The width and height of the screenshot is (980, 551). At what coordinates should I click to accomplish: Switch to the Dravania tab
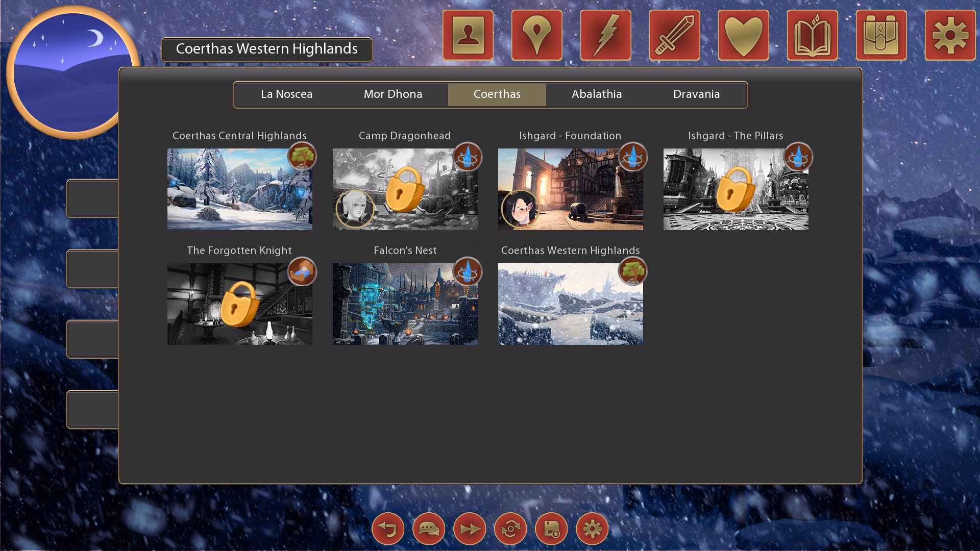(x=696, y=94)
